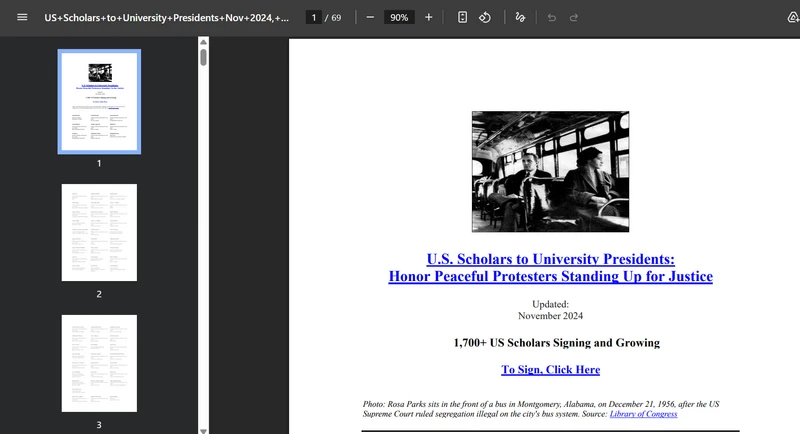
Task: Rotate the document counterclockwise
Action: pos(485,17)
